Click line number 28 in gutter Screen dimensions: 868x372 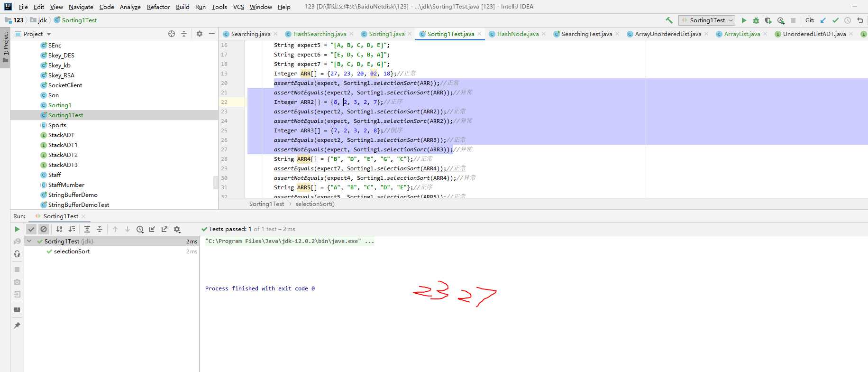[224, 159]
